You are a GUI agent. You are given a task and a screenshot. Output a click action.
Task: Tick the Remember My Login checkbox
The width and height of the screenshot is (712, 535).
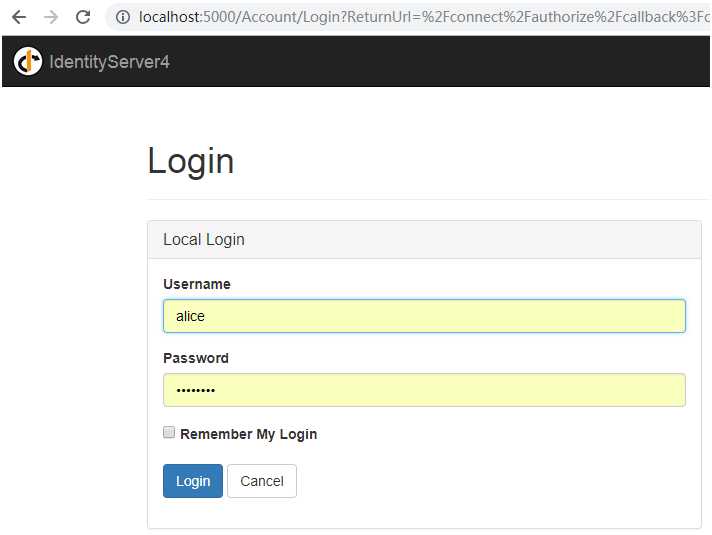click(169, 432)
